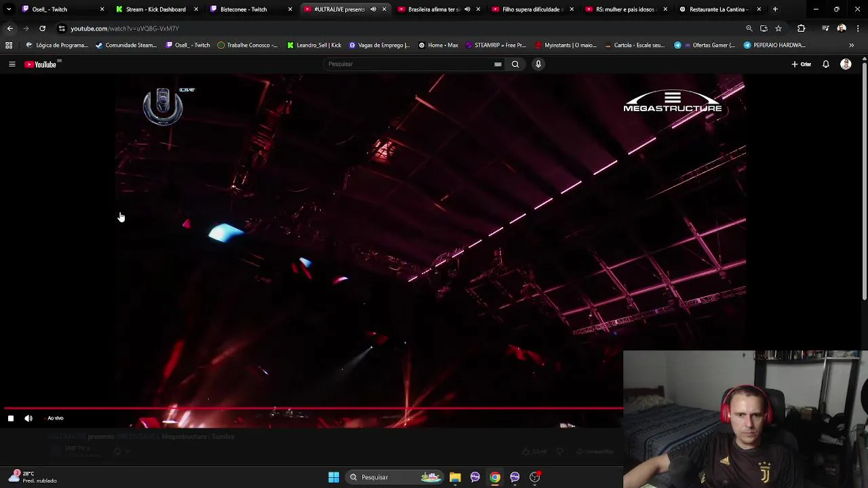Open the Chrome three-dot menu
This screenshot has height=488, width=868.
coord(859,28)
